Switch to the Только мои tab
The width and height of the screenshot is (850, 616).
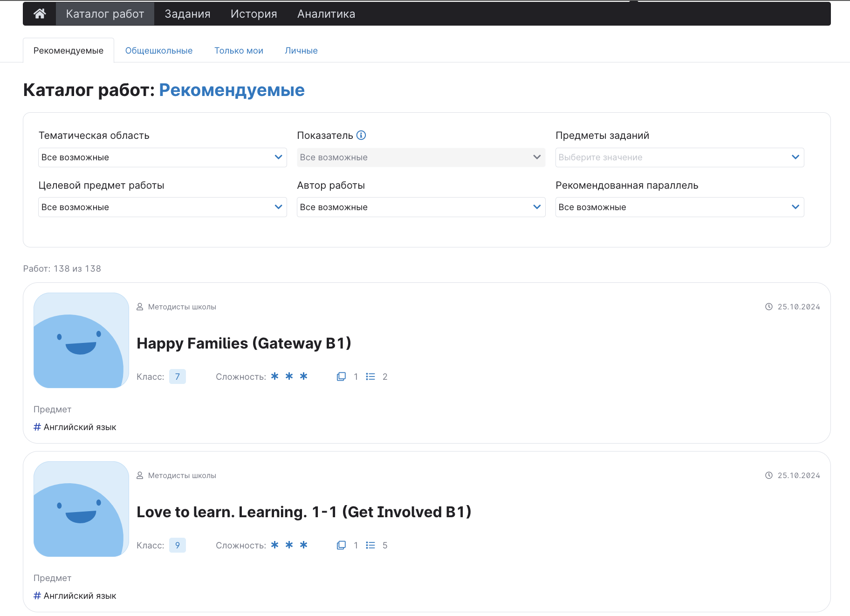click(x=239, y=51)
